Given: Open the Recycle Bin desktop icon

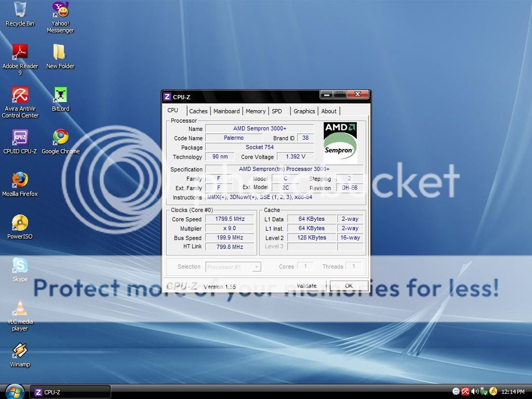Looking at the screenshot, I should coord(20,14).
